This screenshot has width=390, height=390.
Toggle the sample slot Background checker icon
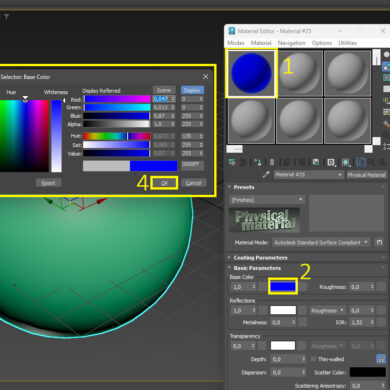(386, 78)
